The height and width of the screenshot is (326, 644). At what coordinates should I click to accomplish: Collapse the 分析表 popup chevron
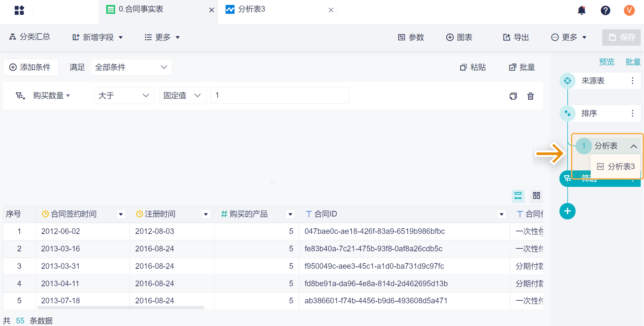click(633, 146)
